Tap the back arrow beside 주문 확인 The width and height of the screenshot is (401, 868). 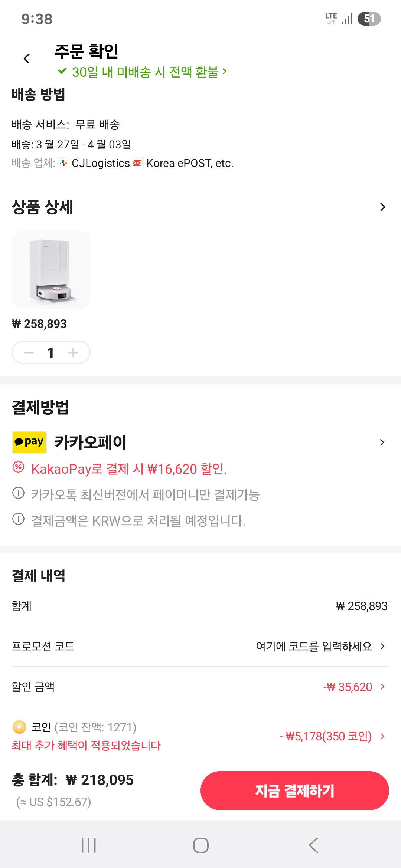coord(27,59)
